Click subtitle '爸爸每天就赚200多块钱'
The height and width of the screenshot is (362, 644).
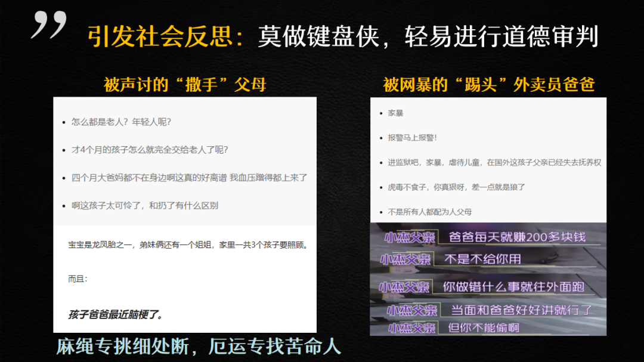517,237
